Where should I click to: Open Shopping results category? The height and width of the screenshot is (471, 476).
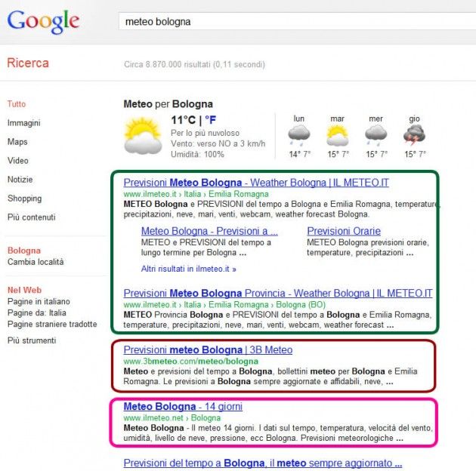click(24, 199)
